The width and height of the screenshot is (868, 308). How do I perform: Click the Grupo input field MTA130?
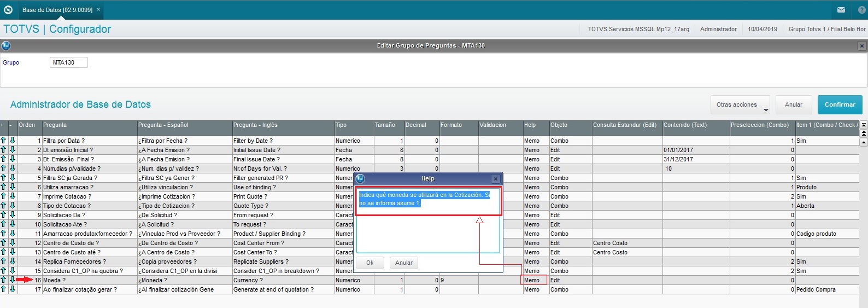tap(69, 62)
